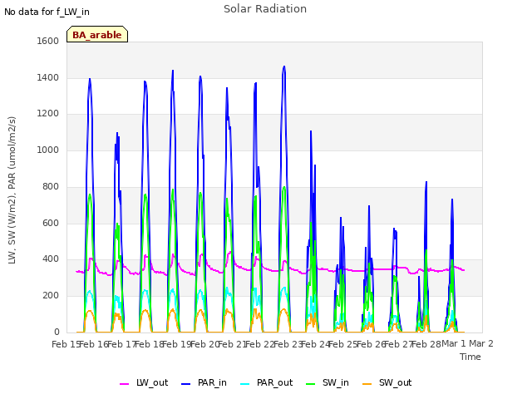
Task: Click the Mar 2 x-axis tick label
Action: (481, 343)
